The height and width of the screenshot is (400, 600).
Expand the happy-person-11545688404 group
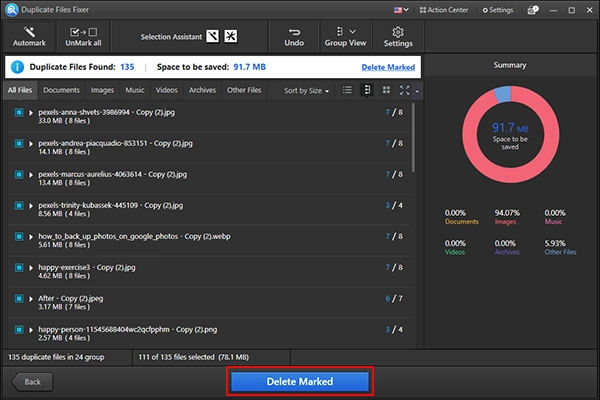31,330
